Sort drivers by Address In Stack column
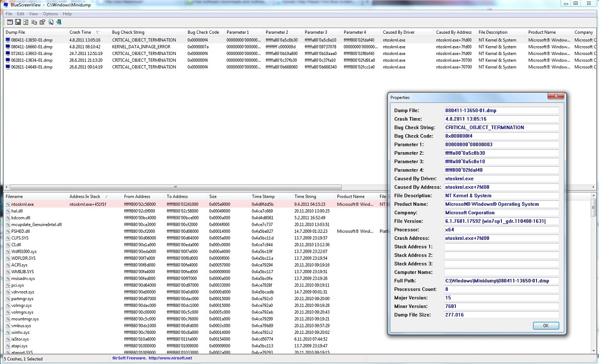This screenshot has width=599, height=364. coord(85,196)
